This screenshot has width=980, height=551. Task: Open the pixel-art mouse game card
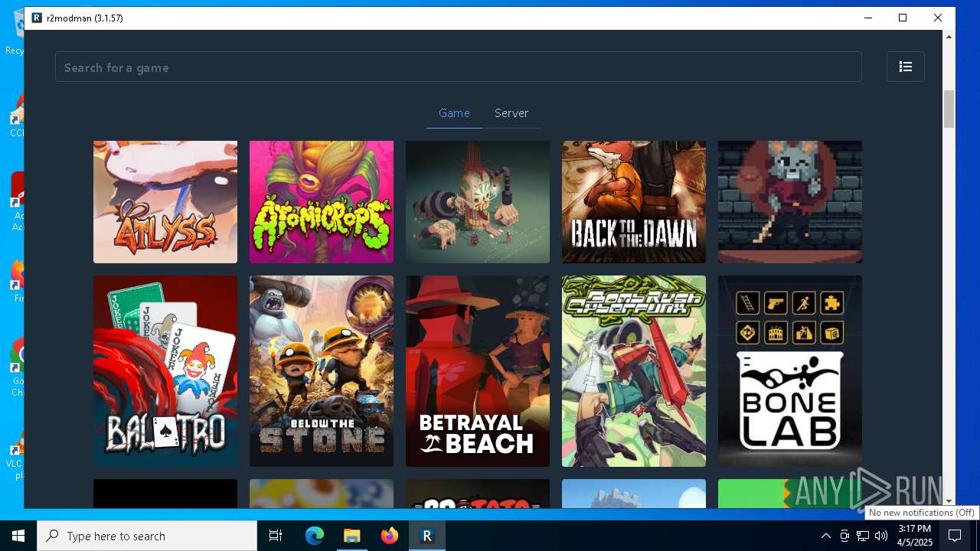pos(790,202)
